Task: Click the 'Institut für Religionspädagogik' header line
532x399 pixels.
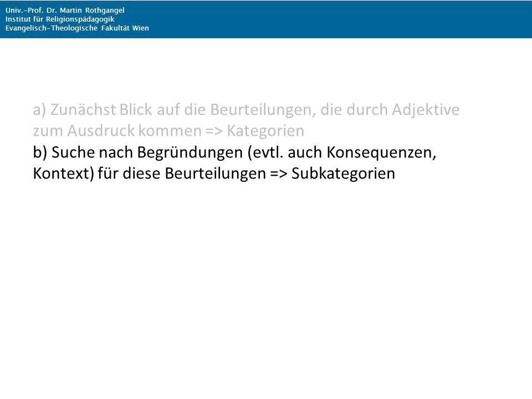Action: click(60, 19)
